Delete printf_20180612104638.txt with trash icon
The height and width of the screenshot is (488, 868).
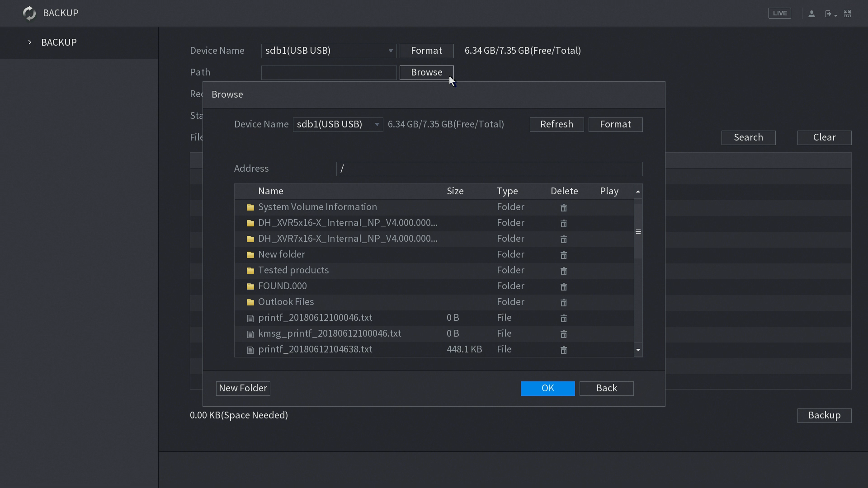tap(563, 350)
